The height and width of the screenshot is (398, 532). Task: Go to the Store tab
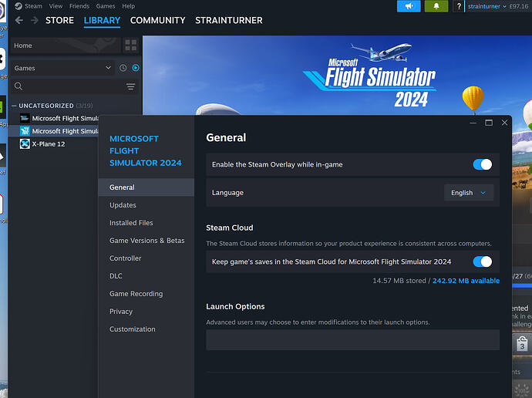tap(59, 20)
